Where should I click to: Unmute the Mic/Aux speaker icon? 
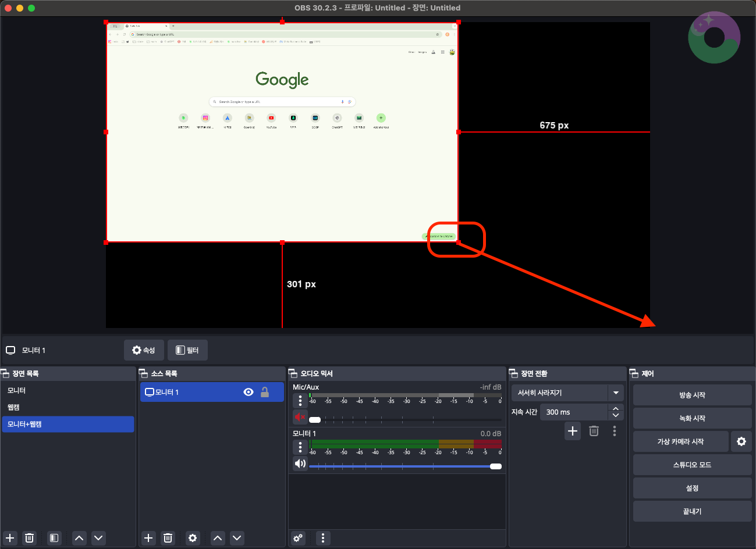[300, 417]
